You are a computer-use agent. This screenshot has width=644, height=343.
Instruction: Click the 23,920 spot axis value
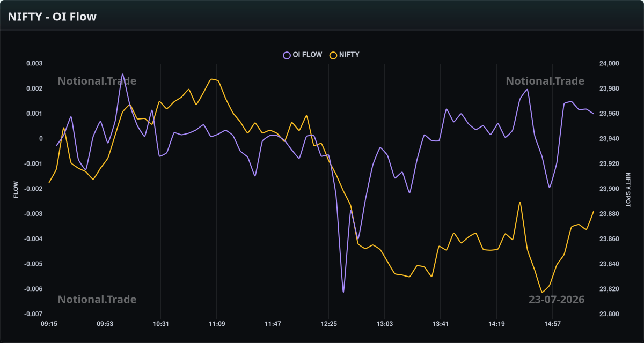(x=609, y=164)
